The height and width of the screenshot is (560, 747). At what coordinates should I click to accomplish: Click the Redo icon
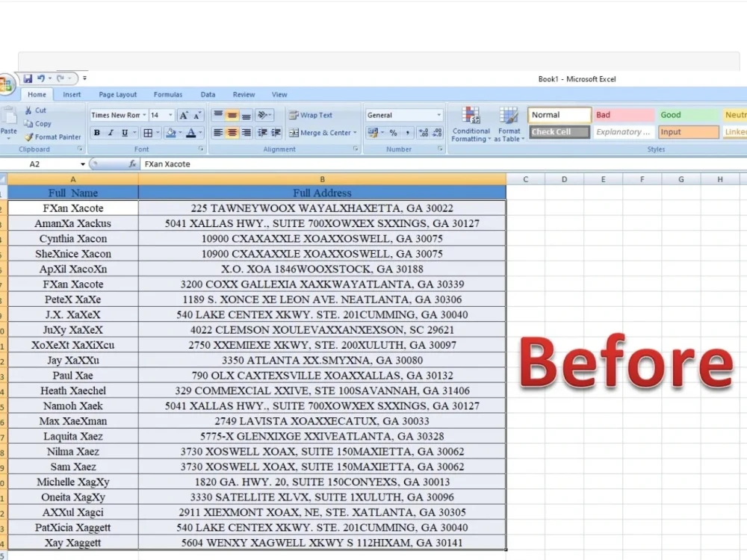click(60, 78)
